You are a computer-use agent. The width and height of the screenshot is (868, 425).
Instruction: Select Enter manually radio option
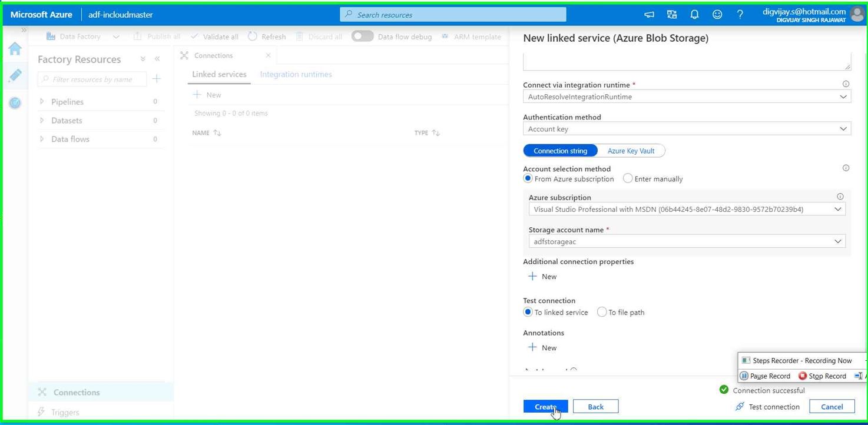[x=628, y=178]
